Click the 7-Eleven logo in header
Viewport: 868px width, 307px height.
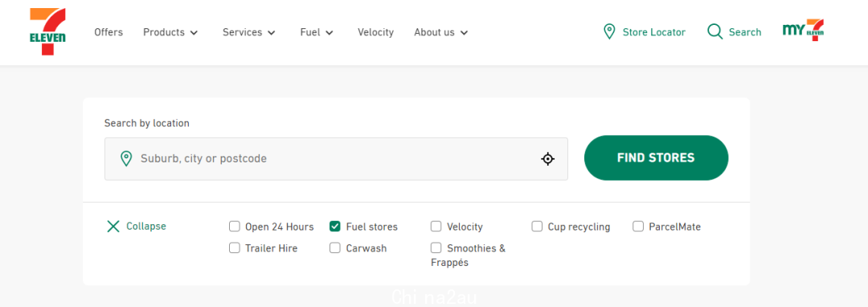point(47,31)
